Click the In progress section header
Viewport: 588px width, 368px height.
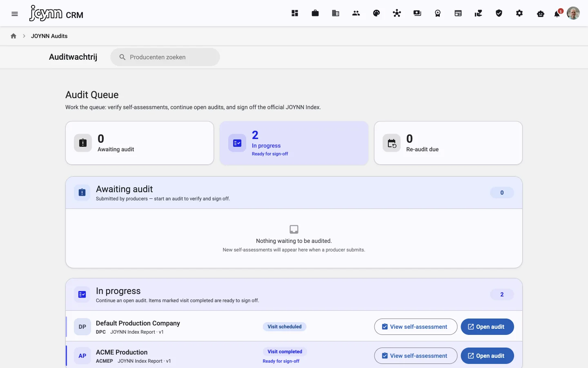tap(294, 295)
